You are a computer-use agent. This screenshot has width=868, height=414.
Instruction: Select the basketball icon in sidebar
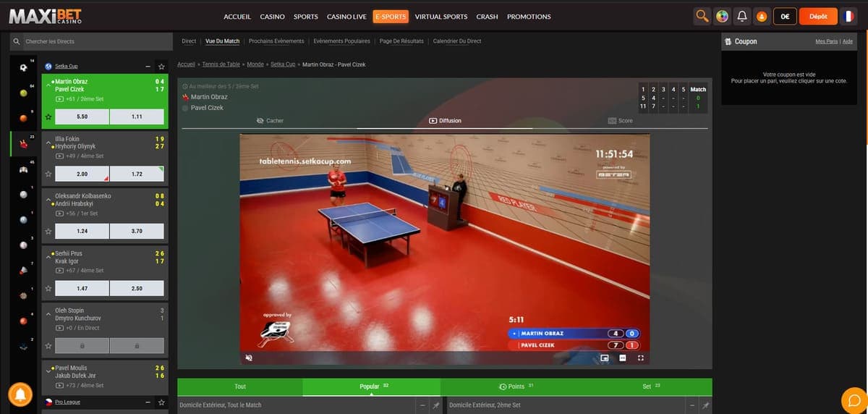point(24,117)
